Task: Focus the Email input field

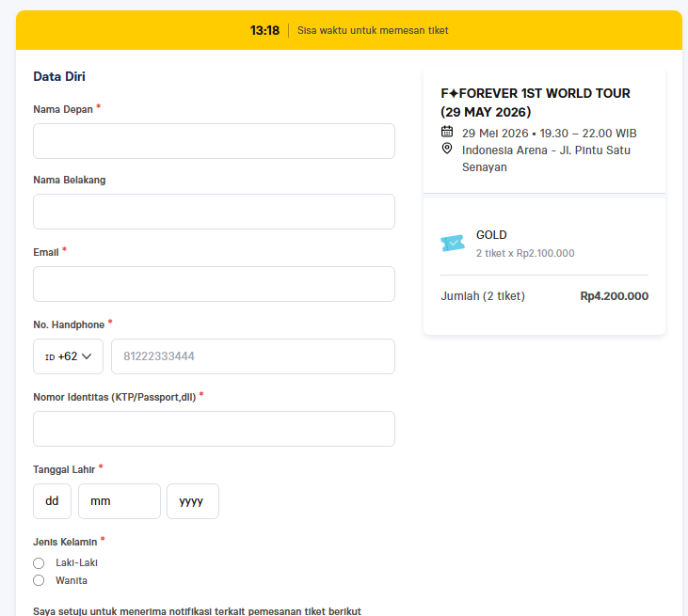Action: [x=215, y=284]
